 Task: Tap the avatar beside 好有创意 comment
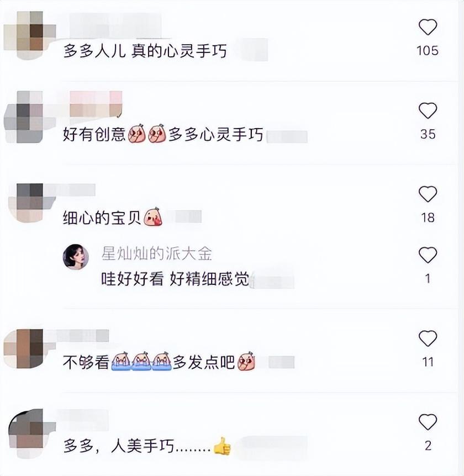tap(29, 117)
